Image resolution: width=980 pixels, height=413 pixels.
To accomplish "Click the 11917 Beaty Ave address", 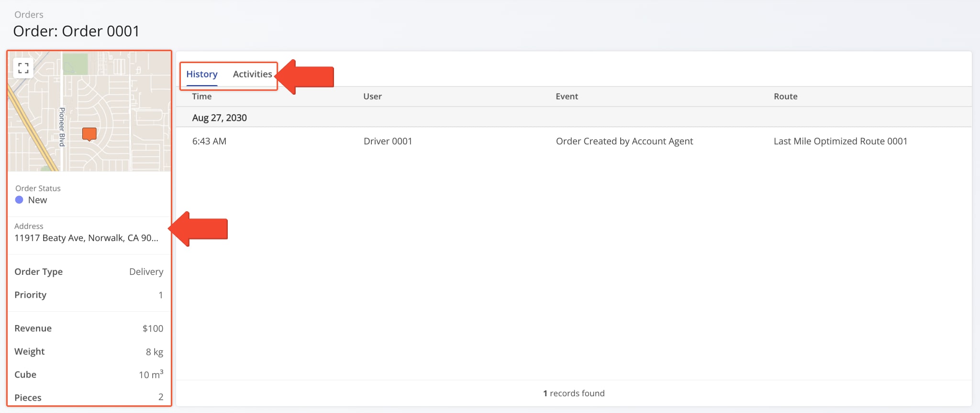I will tap(86, 238).
